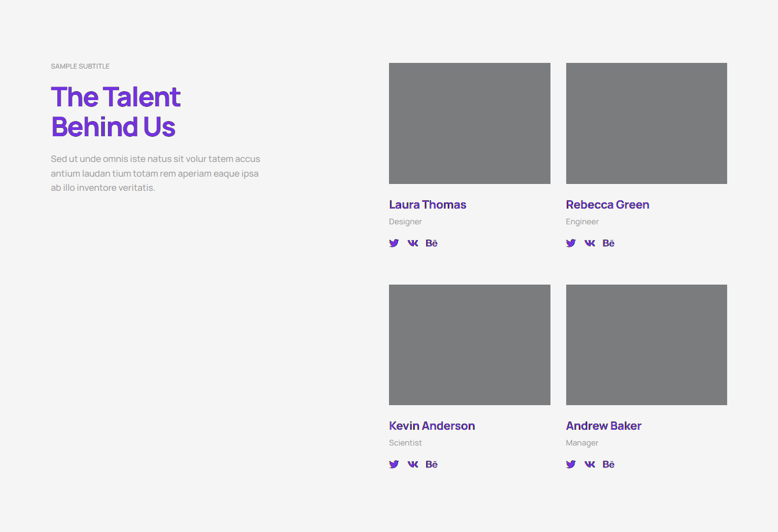Click Rebecca Green's photo placeholder

coord(646,123)
